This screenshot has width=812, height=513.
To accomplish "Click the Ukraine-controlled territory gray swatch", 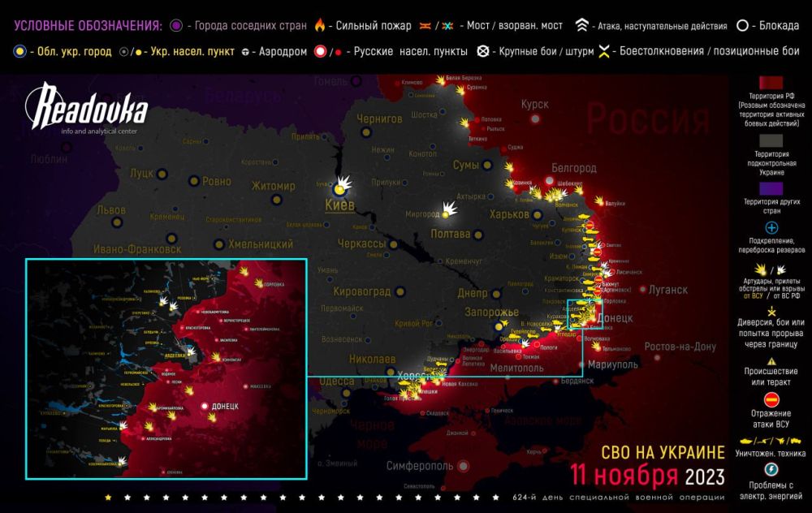I will [771, 140].
